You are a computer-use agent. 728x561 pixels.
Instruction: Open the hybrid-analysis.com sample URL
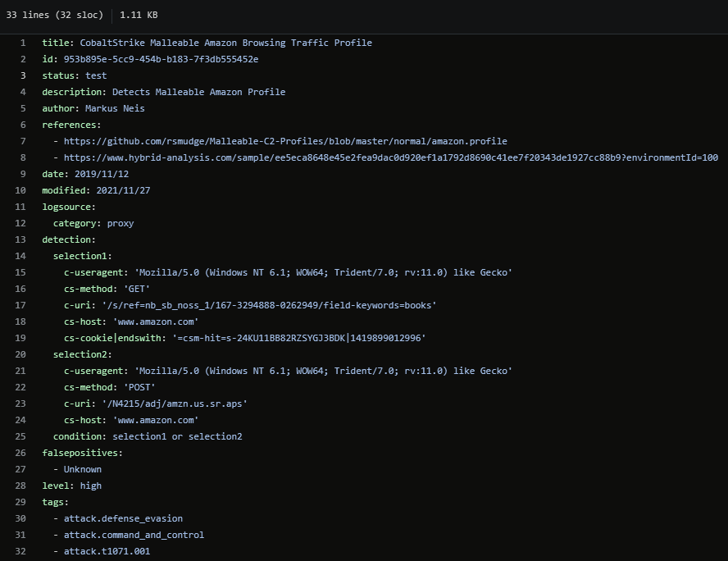(390, 157)
